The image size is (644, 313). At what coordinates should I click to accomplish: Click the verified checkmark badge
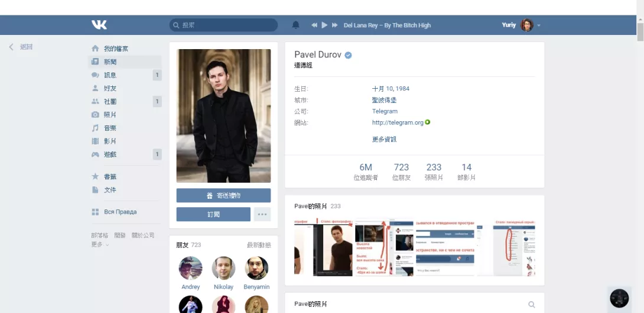coord(348,55)
